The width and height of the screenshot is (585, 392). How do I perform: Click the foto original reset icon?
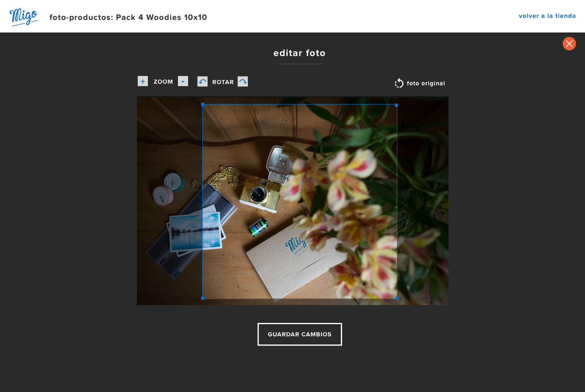(399, 83)
